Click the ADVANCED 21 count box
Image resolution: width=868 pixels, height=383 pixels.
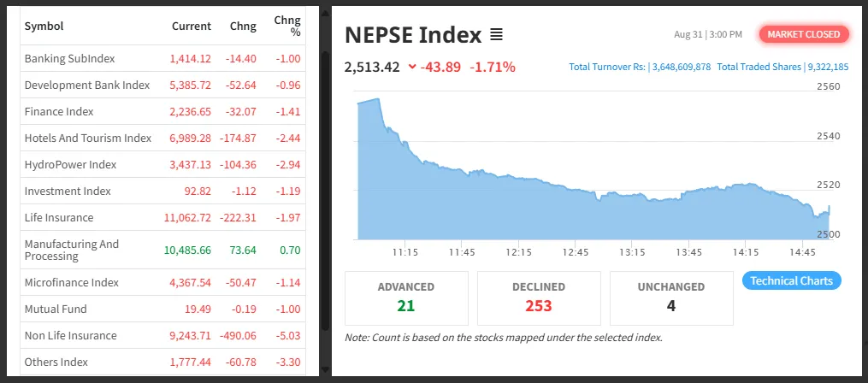(x=406, y=298)
